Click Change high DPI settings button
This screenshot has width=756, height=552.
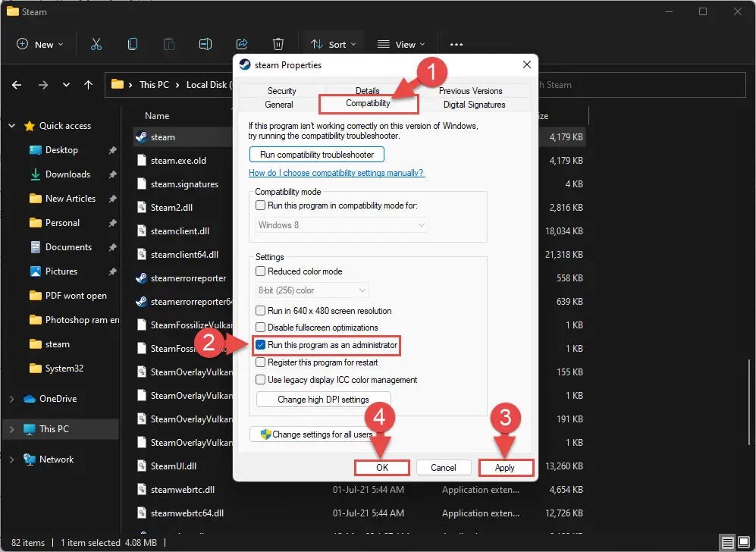(x=323, y=399)
